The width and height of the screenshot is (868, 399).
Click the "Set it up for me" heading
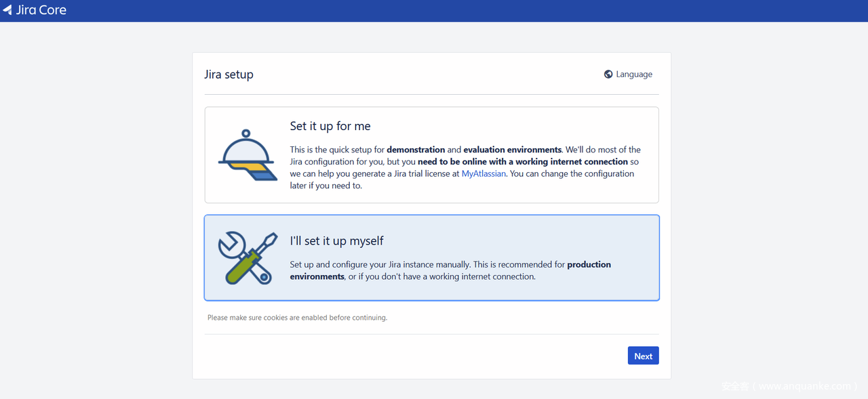coord(330,126)
